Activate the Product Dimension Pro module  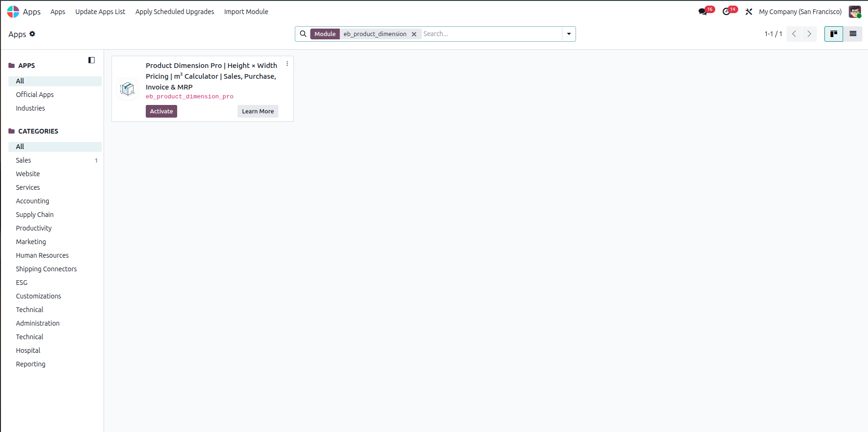tap(161, 111)
